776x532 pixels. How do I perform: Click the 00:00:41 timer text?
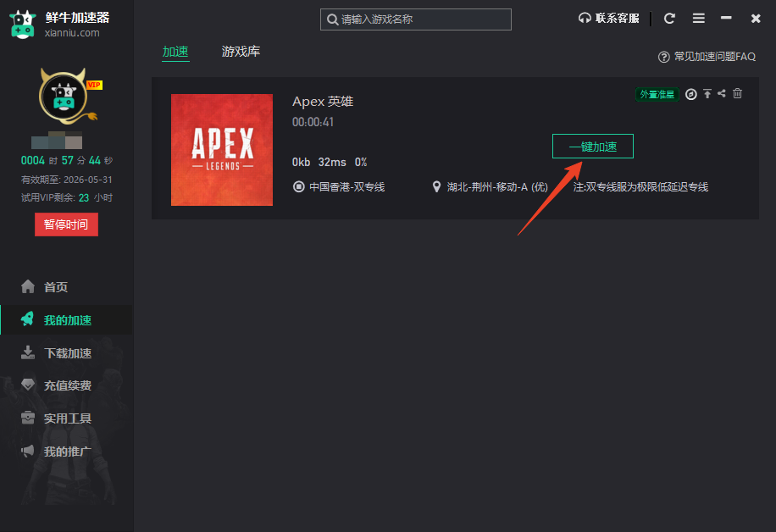313,122
